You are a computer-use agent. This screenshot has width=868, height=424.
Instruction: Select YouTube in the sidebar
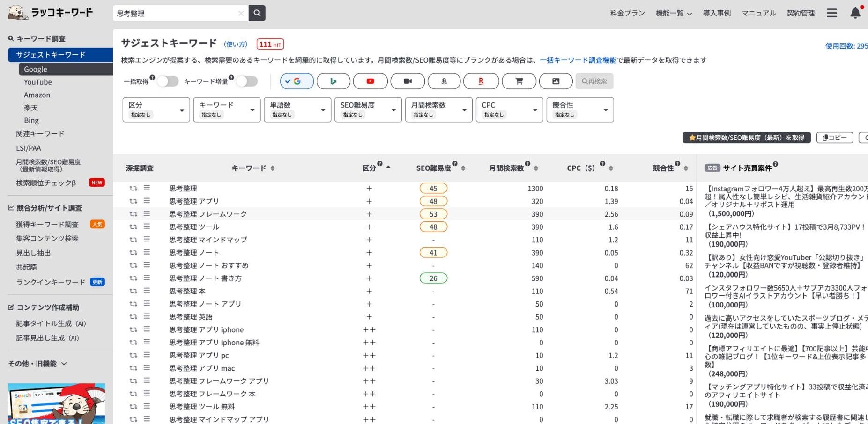coord(38,82)
